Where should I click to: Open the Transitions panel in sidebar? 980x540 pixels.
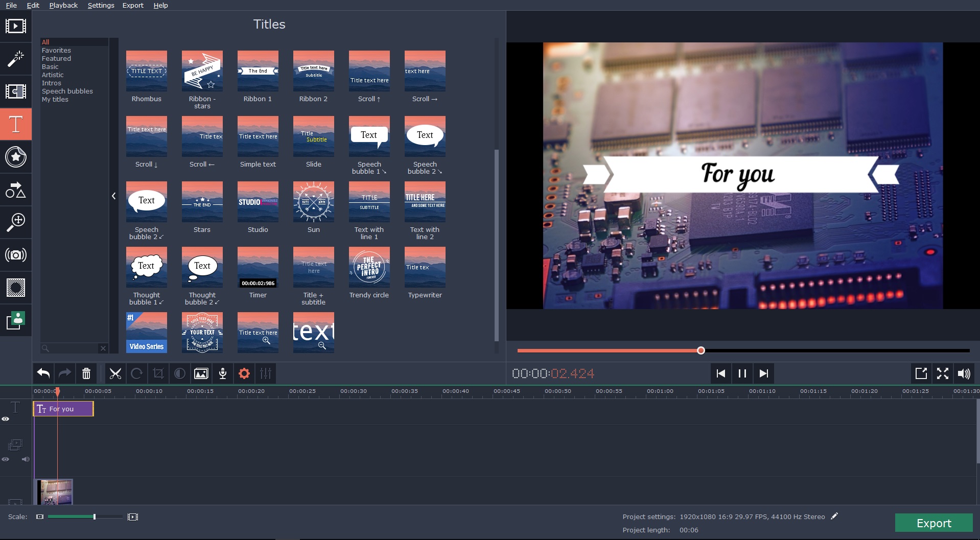pyautogui.click(x=15, y=91)
